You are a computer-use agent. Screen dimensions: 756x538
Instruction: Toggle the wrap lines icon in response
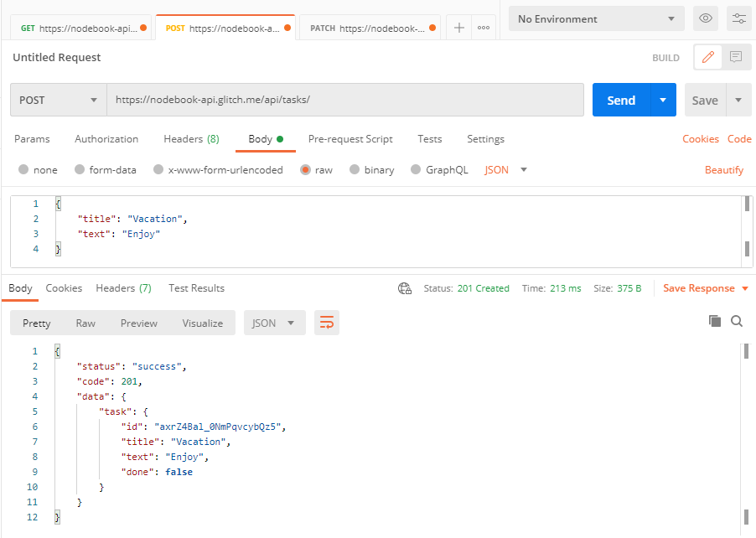327,323
